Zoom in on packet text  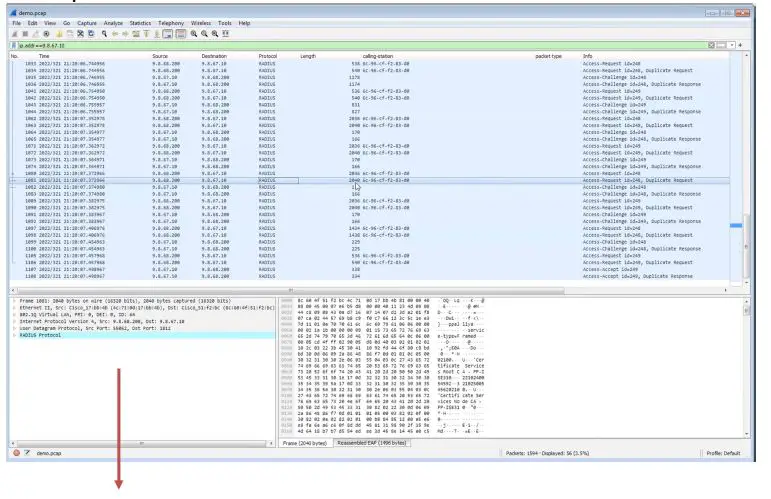194,34
